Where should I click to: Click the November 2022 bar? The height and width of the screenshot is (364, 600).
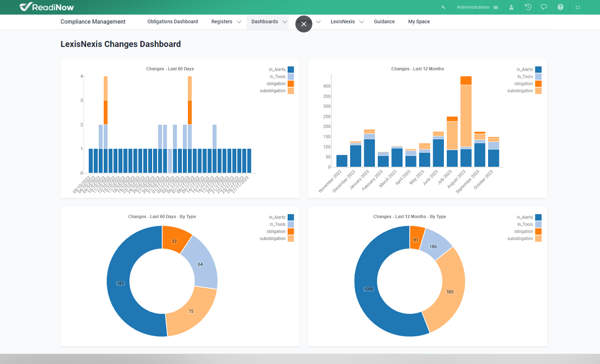[342, 161]
